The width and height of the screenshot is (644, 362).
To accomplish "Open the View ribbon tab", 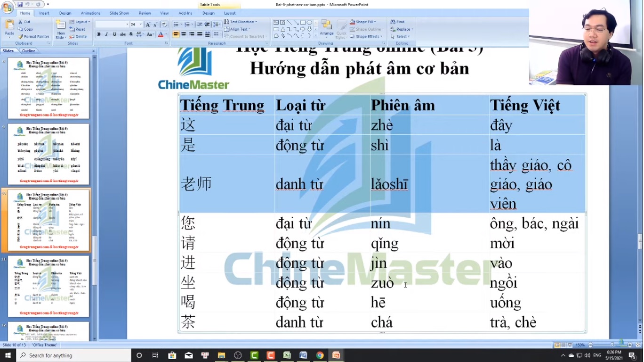I will pos(164,13).
